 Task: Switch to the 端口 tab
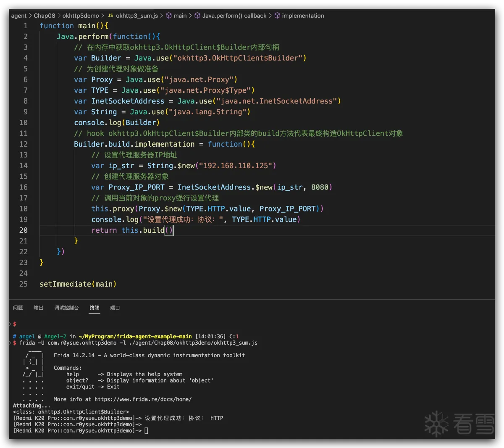tap(115, 308)
